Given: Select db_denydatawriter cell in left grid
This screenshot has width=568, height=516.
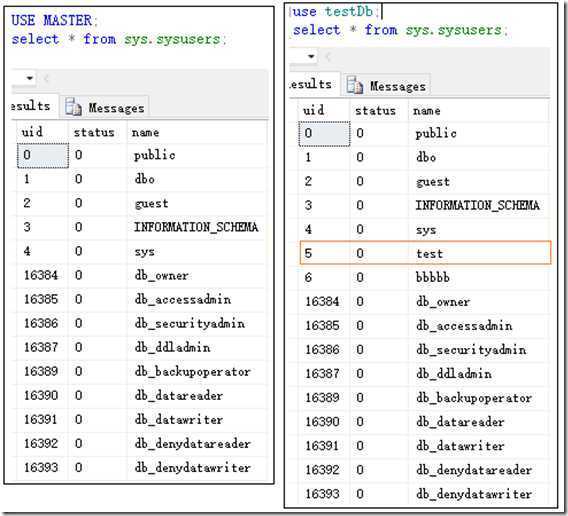Looking at the screenshot, I should point(197,467).
